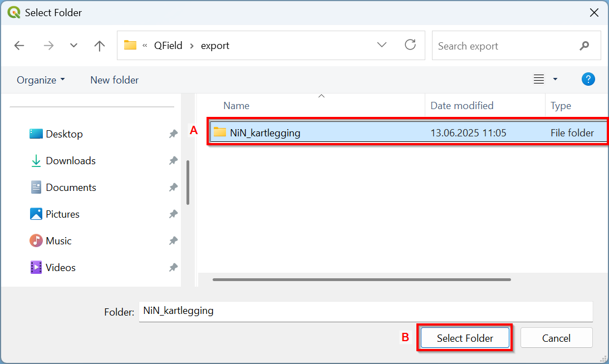This screenshot has height=364, width=609.
Task: Cancel the folder selection dialog
Action: [x=556, y=338]
